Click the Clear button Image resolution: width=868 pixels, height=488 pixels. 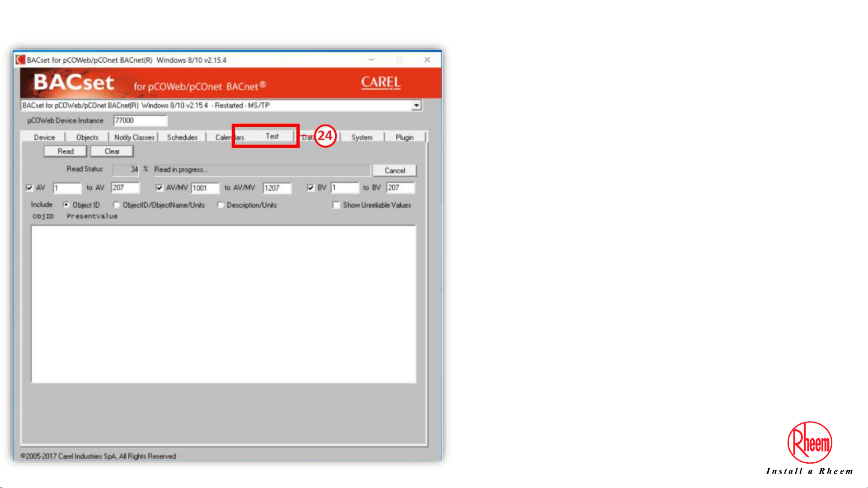pyautogui.click(x=112, y=151)
